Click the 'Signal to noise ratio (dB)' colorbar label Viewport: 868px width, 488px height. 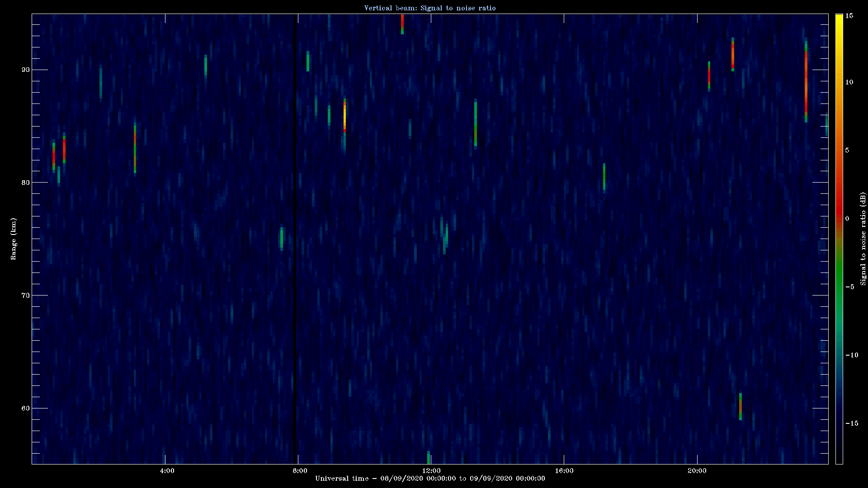pos(863,239)
